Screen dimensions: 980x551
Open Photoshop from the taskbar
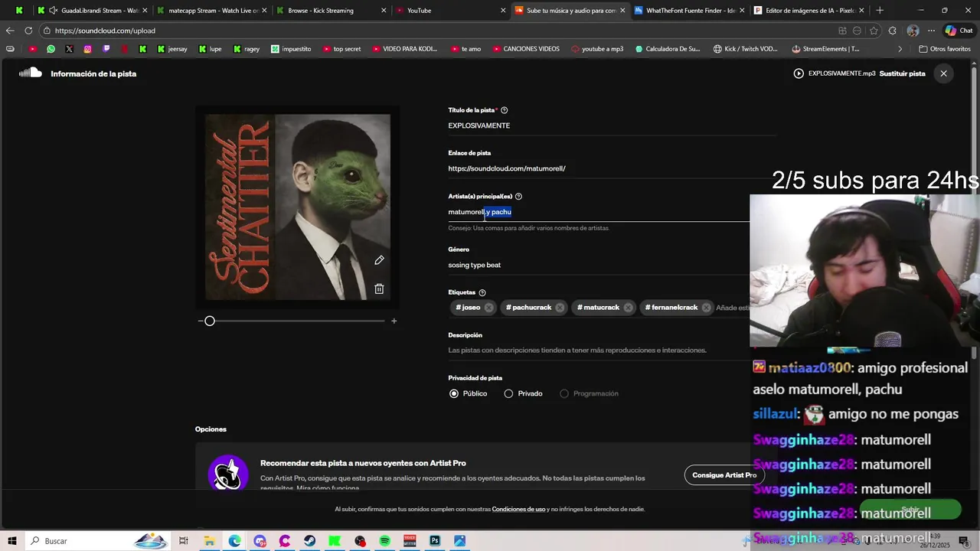435,541
